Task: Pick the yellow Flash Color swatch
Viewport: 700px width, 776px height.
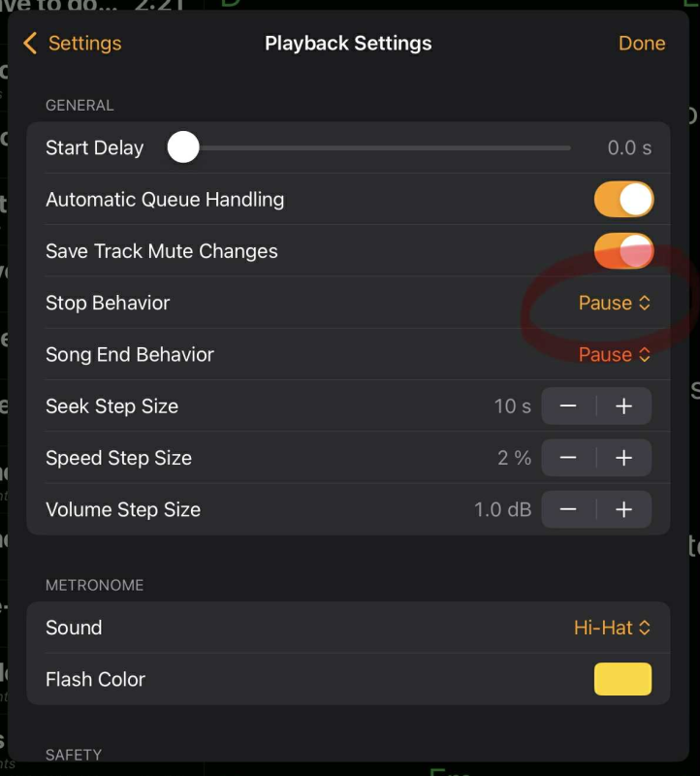Action: 622,679
